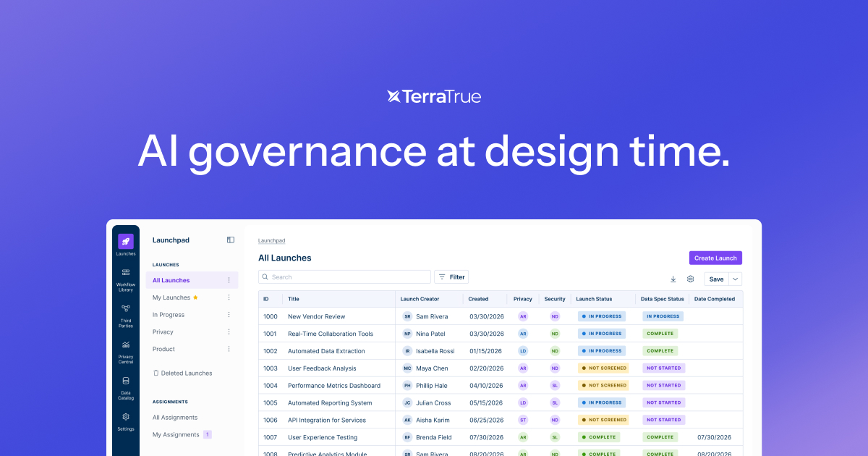Click the TerraTrue logo

click(x=434, y=96)
